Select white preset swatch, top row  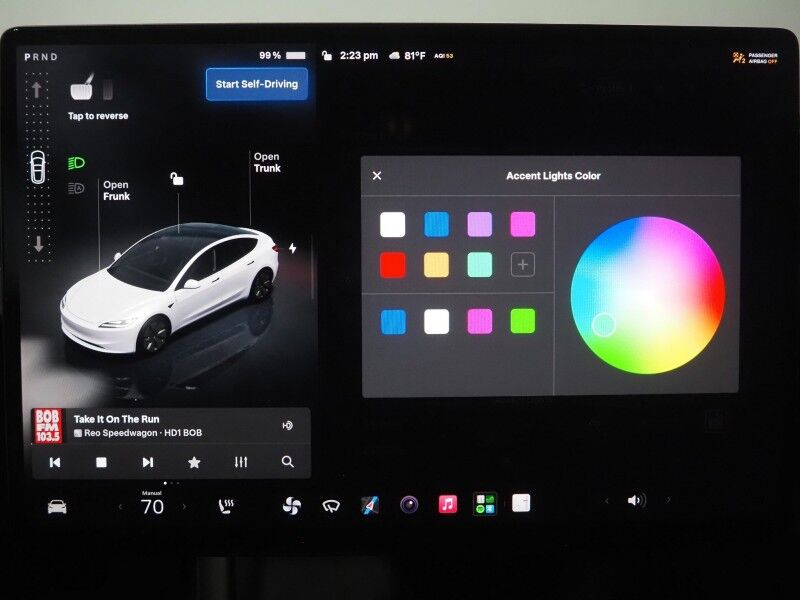click(393, 224)
